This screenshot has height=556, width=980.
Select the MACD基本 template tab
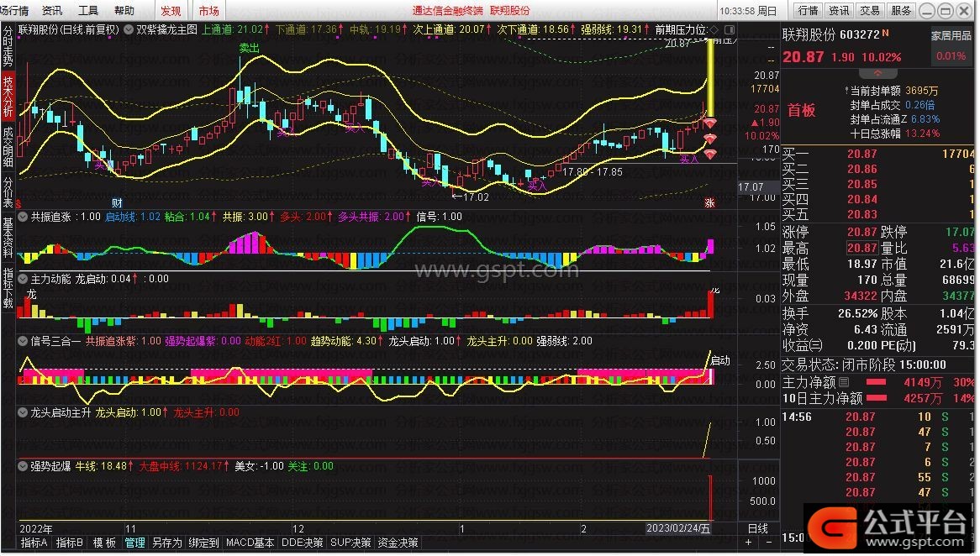pos(250,543)
